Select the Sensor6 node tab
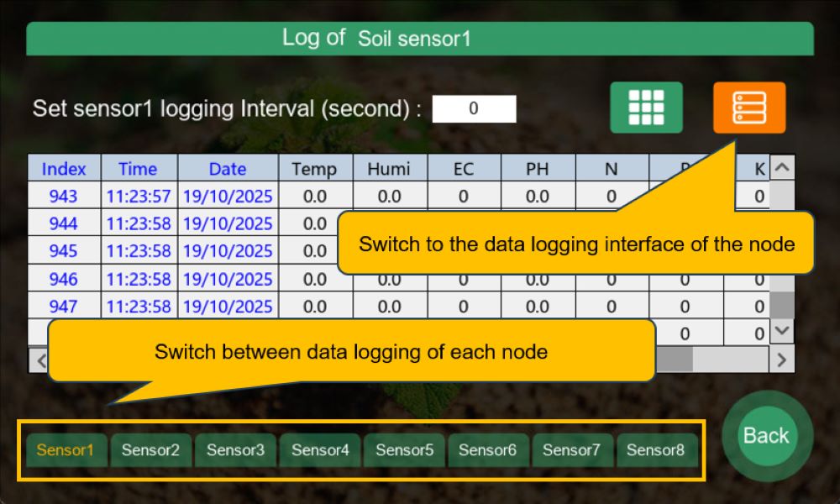Screen dimensions: 840x504 coord(488,450)
